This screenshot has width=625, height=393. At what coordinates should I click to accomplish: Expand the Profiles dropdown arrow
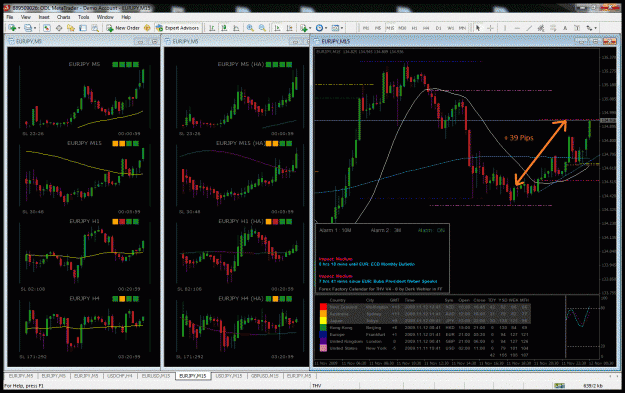point(35,28)
